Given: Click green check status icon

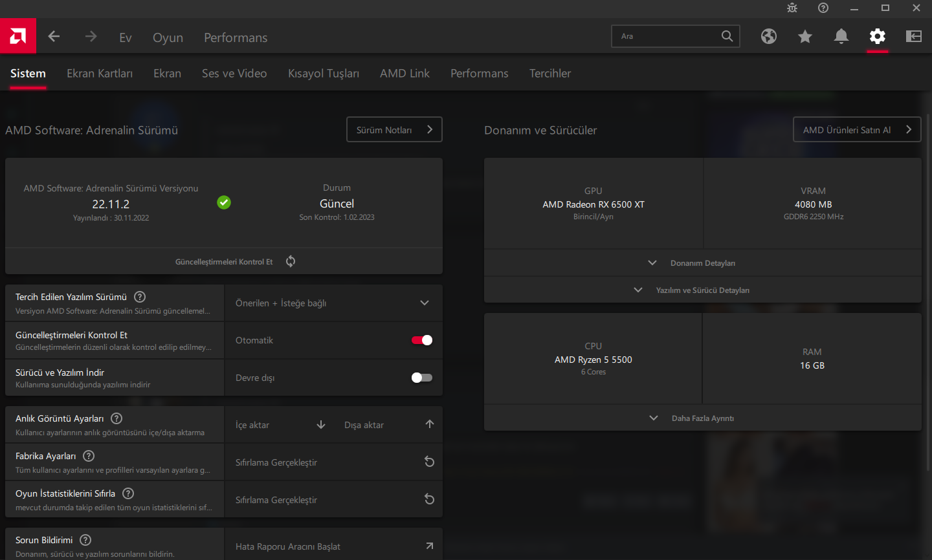Looking at the screenshot, I should 224,202.
